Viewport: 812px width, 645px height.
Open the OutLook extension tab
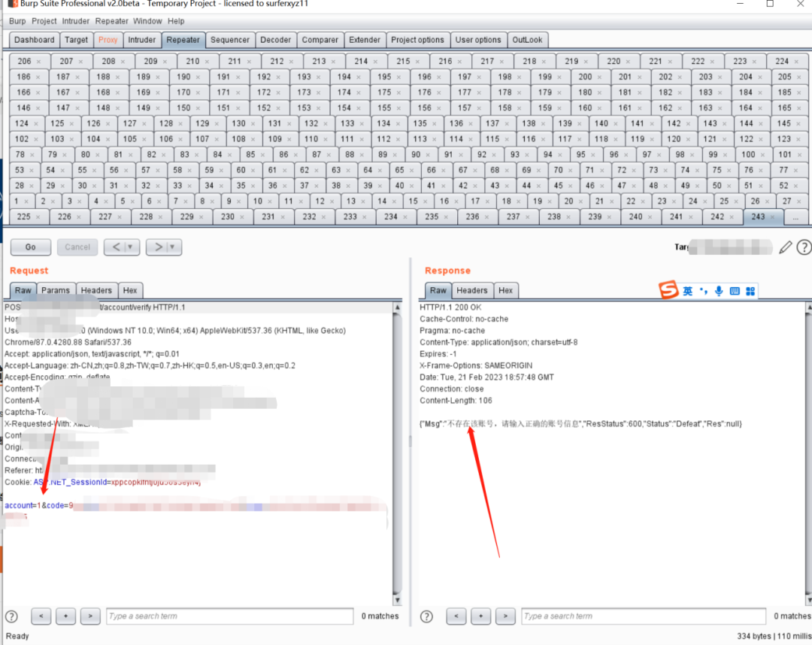coord(527,40)
